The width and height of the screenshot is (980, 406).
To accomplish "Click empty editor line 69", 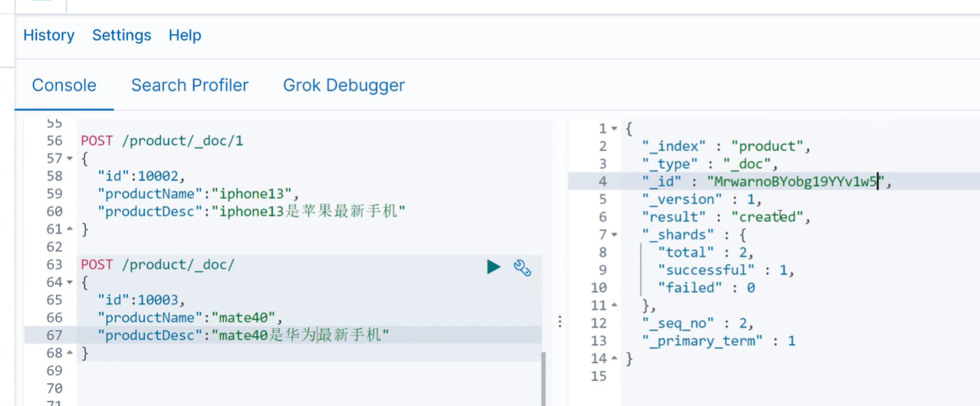I will (x=310, y=371).
